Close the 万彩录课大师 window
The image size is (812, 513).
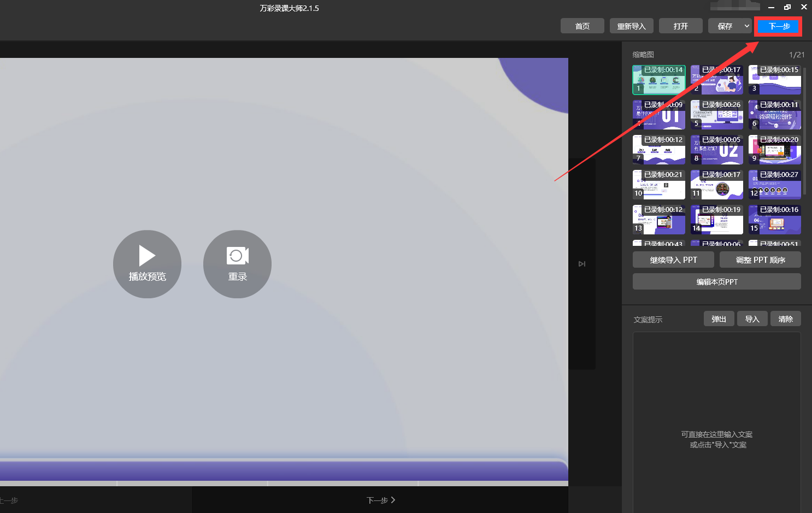tap(804, 7)
